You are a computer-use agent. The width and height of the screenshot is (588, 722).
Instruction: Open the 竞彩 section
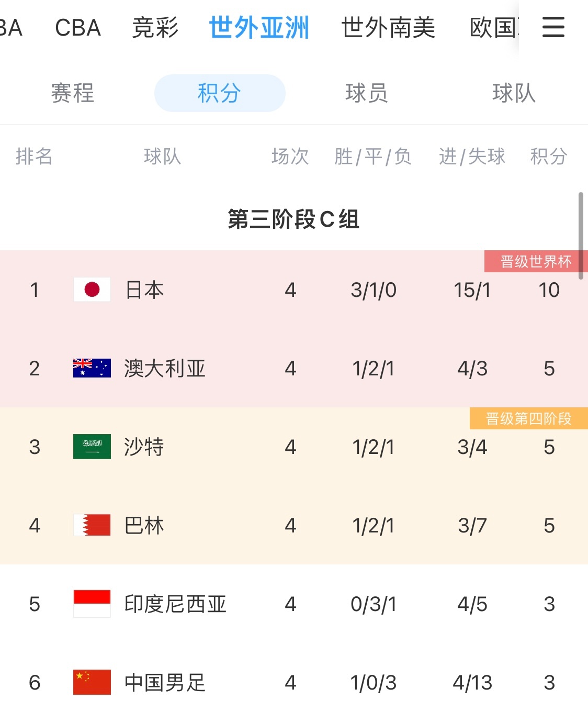pos(155,27)
